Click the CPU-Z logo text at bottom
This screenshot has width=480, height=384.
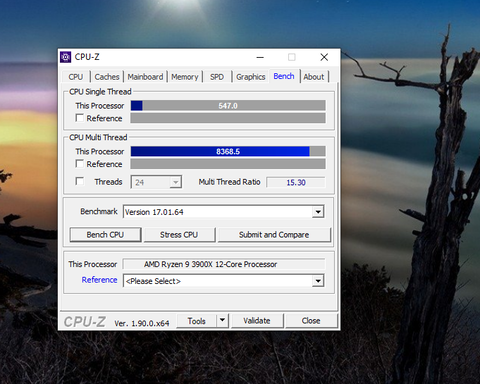coord(85,322)
